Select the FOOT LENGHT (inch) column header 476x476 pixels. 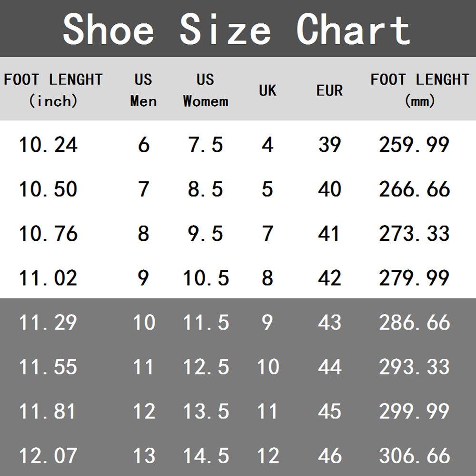click(x=53, y=90)
